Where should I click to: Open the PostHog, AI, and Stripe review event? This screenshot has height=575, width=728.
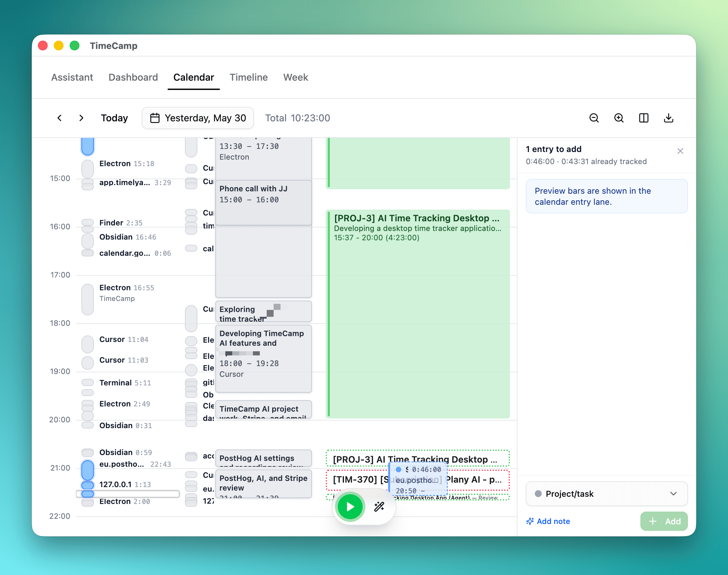(x=264, y=484)
